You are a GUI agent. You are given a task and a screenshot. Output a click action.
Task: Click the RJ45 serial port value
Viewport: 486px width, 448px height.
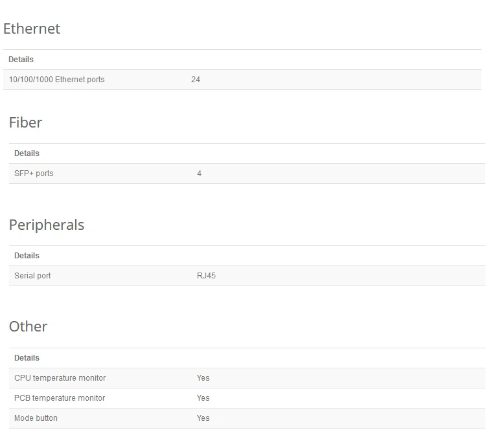[x=206, y=276]
